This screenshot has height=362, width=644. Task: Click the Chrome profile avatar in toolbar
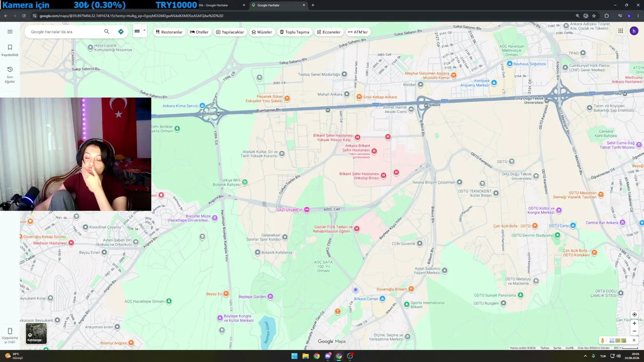(x=629, y=16)
